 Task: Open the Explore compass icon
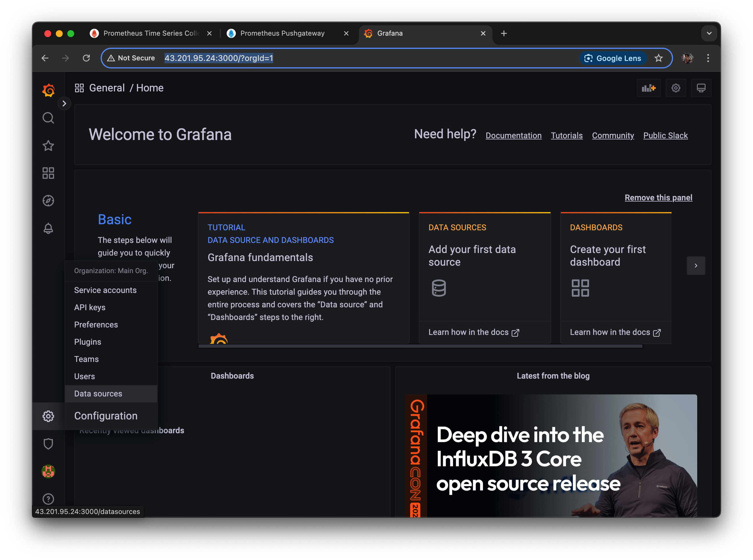tap(48, 201)
